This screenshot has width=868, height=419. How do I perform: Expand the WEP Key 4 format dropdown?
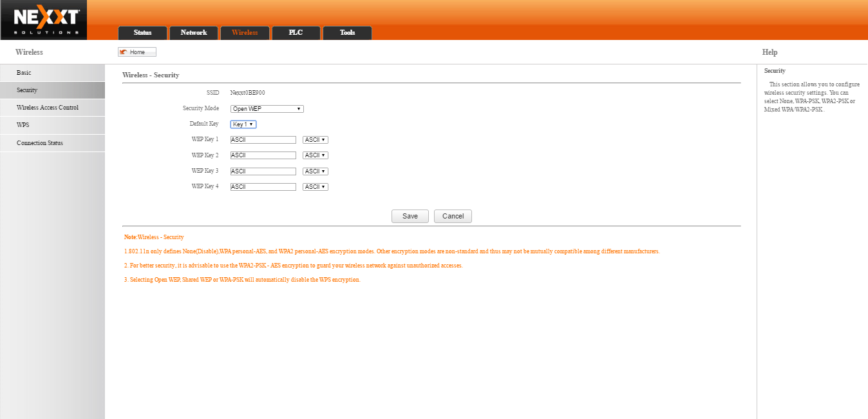(316, 187)
